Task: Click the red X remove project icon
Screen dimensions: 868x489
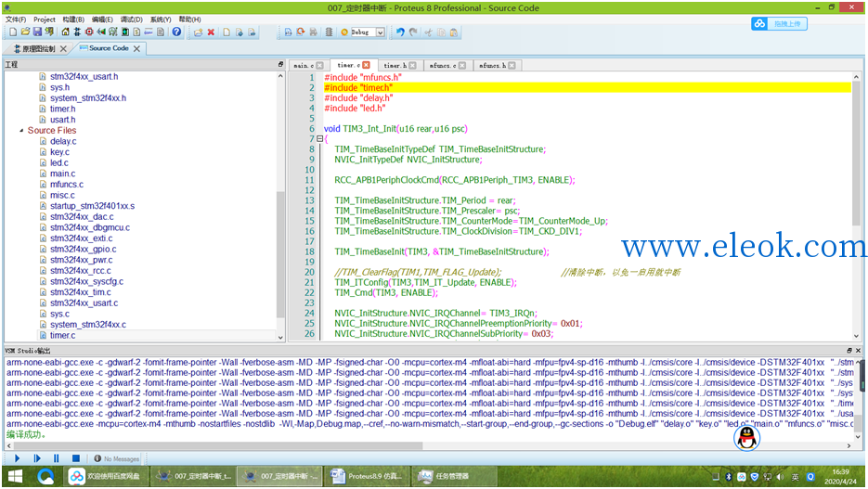Action: click(x=211, y=32)
